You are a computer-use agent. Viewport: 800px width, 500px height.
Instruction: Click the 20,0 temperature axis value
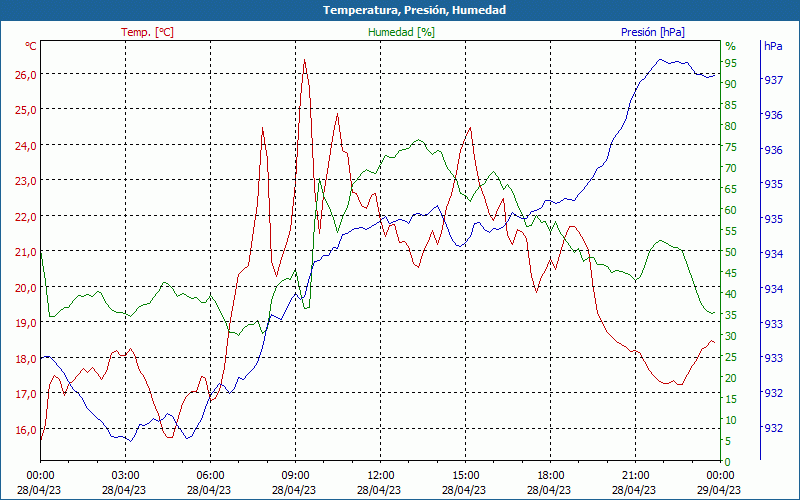[x=27, y=288]
